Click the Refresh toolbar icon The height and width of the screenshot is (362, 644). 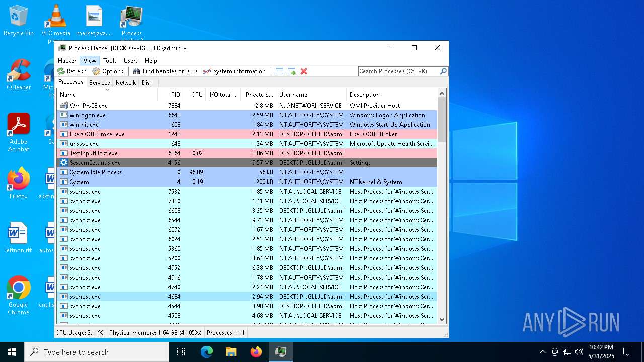(x=61, y=71)
